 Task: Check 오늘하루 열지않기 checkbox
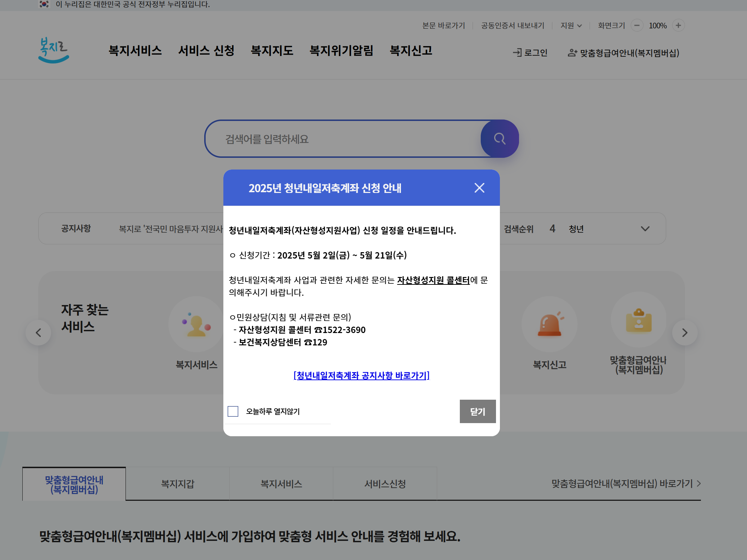[x=233, y=411]
